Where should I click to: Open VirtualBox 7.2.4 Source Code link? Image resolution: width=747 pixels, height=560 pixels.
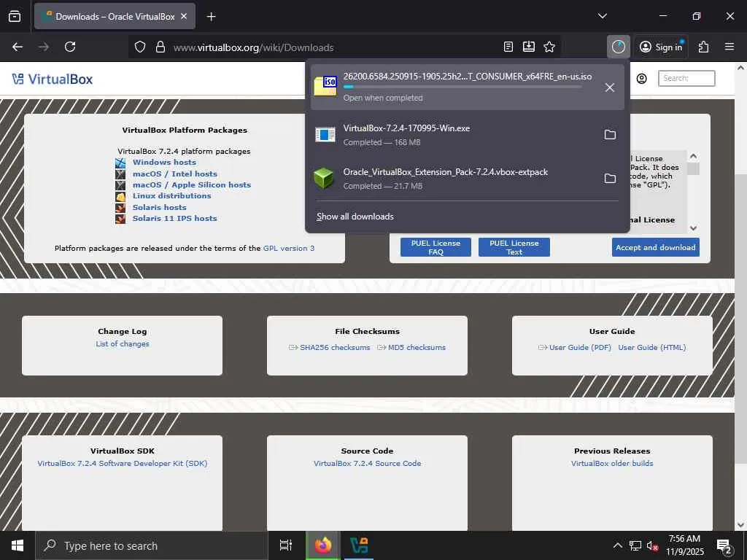pyautogui.click(x=368, y=463)
